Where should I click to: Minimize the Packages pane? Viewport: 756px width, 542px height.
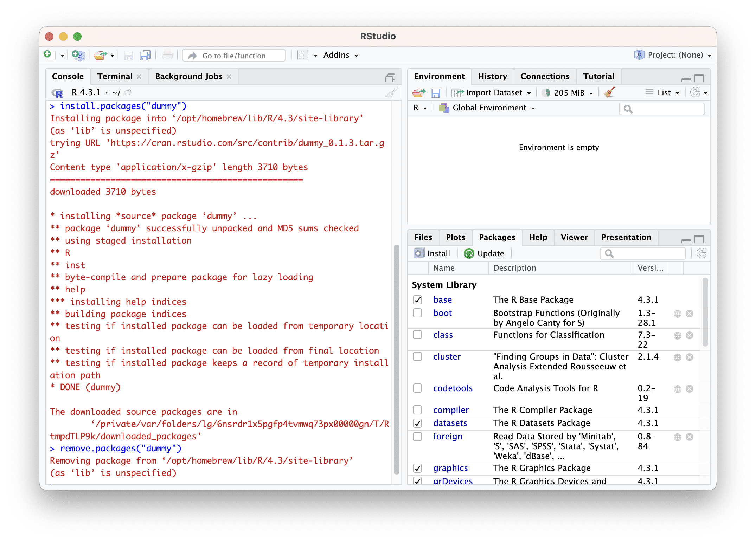686,241
